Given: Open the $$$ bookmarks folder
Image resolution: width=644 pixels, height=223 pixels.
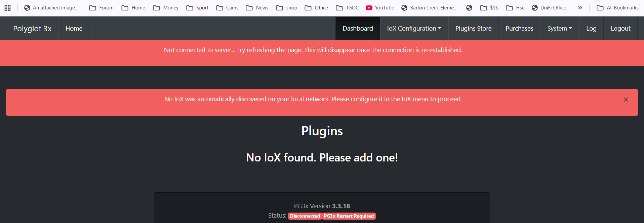Looking at the screenshot, I should 489,8.
